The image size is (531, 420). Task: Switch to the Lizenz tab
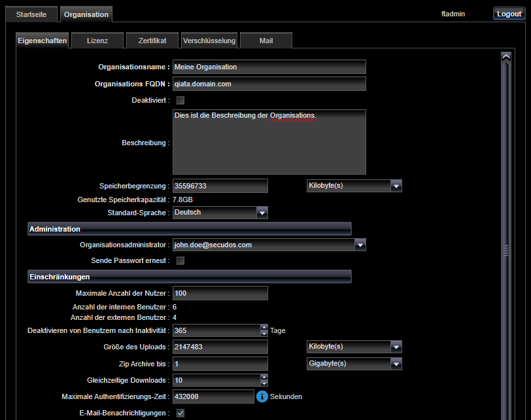97,41
